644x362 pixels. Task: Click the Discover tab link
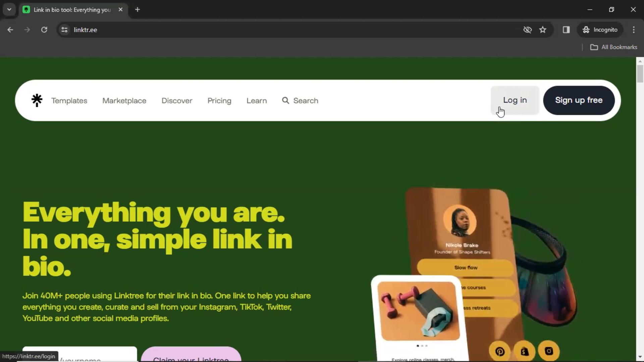(x=177, y=101)
